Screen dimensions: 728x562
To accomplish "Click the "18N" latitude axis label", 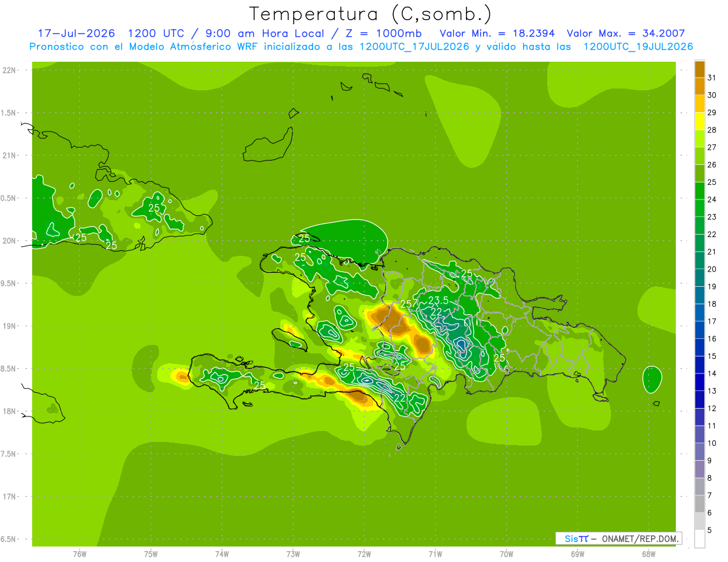I will pos(10,411).
